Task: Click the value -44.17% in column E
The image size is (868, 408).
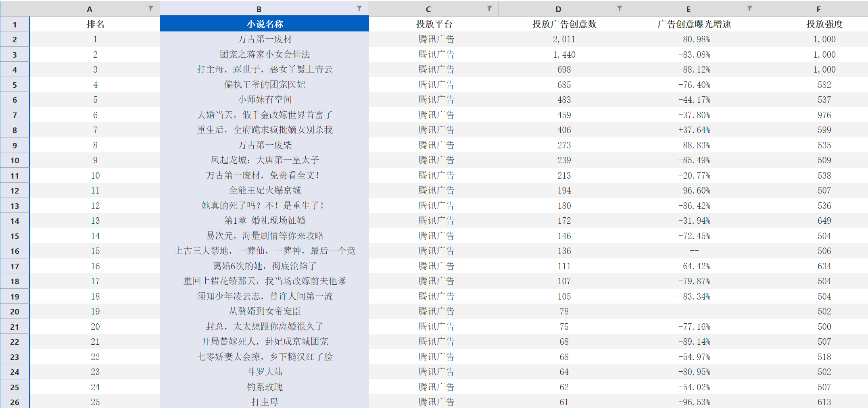Action: click(694, 100)
